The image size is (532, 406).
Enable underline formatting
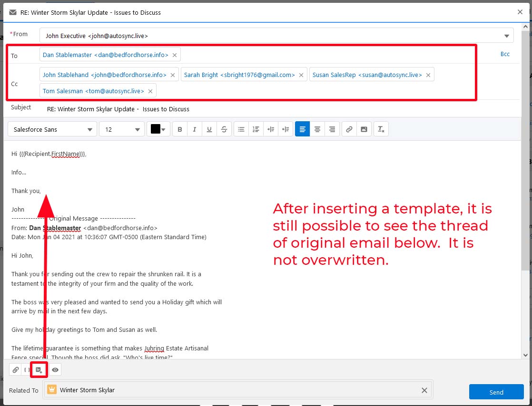pos(209,129)
